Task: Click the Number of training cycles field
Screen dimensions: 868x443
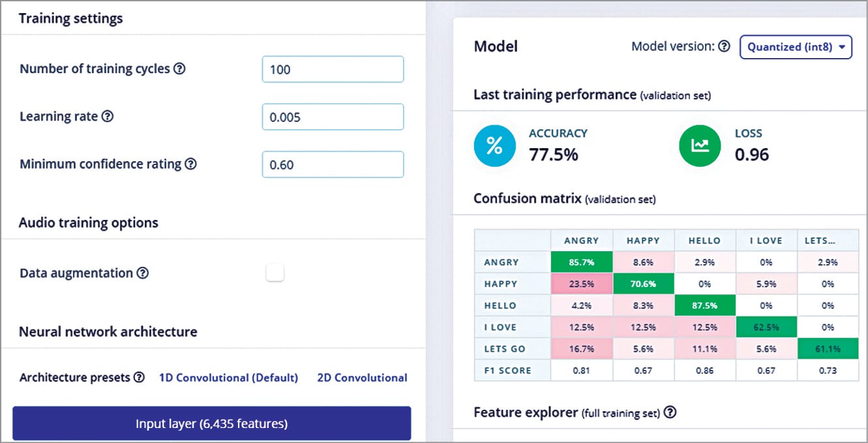Action: pyautogui.click(x=333, y=69)
